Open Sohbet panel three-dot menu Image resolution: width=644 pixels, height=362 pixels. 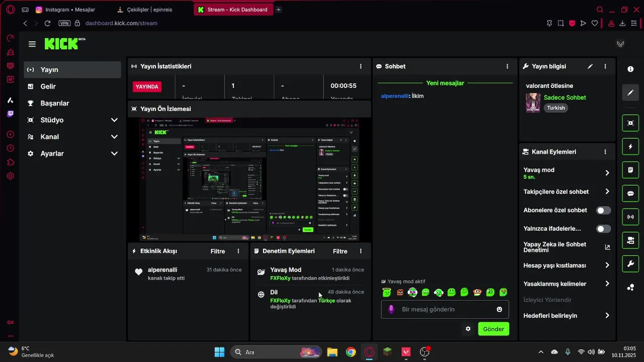(x=507, y=66)
